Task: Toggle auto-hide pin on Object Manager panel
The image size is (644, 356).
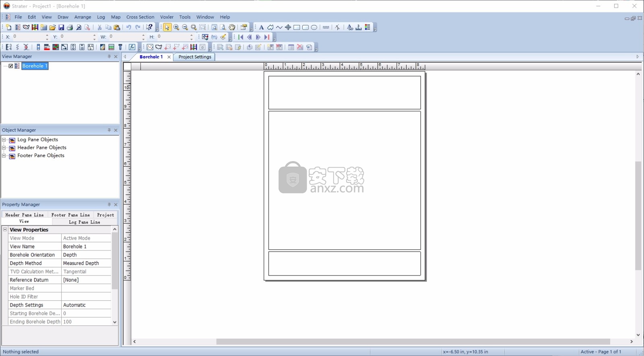Action: coord(109,130)
